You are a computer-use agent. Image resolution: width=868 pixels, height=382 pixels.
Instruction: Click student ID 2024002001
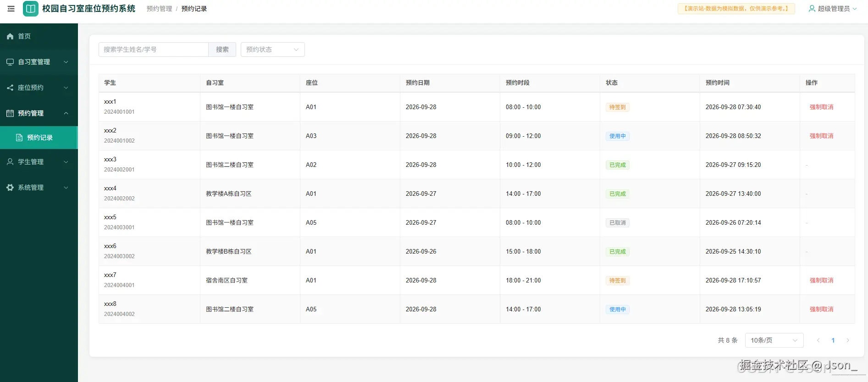click(119, 170)
